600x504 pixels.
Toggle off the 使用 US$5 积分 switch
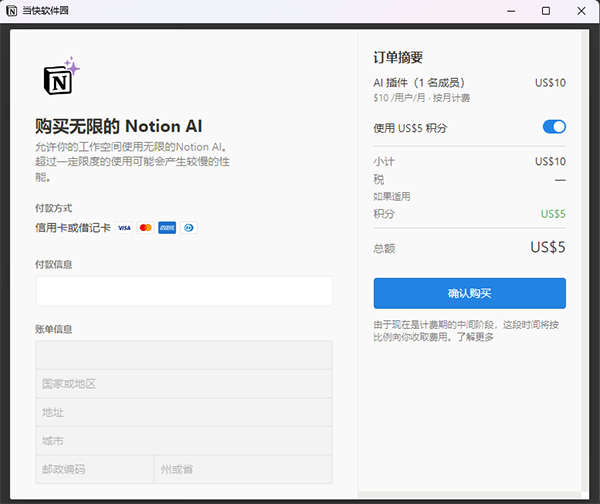point(554,127)
